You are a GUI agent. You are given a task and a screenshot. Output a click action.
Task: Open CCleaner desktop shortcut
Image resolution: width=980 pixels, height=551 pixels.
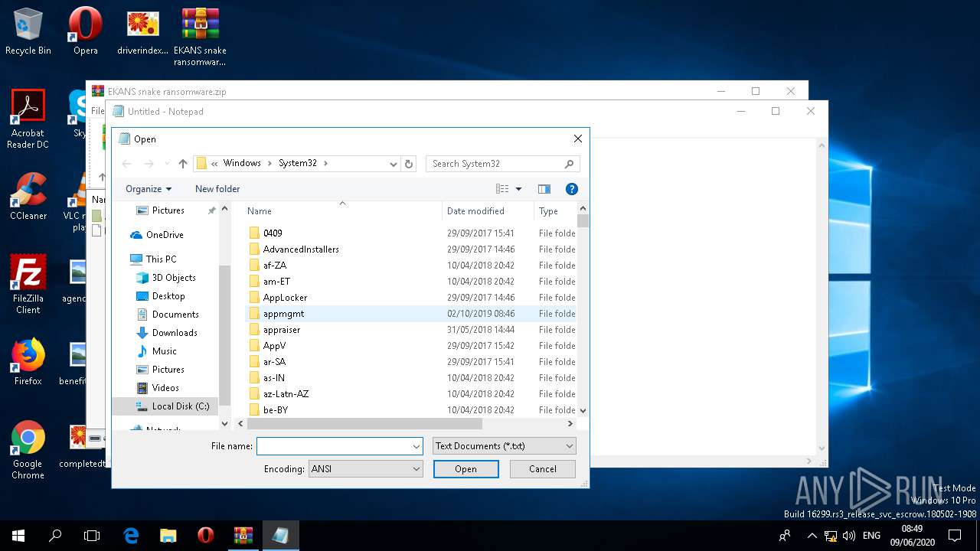[28, 196]
